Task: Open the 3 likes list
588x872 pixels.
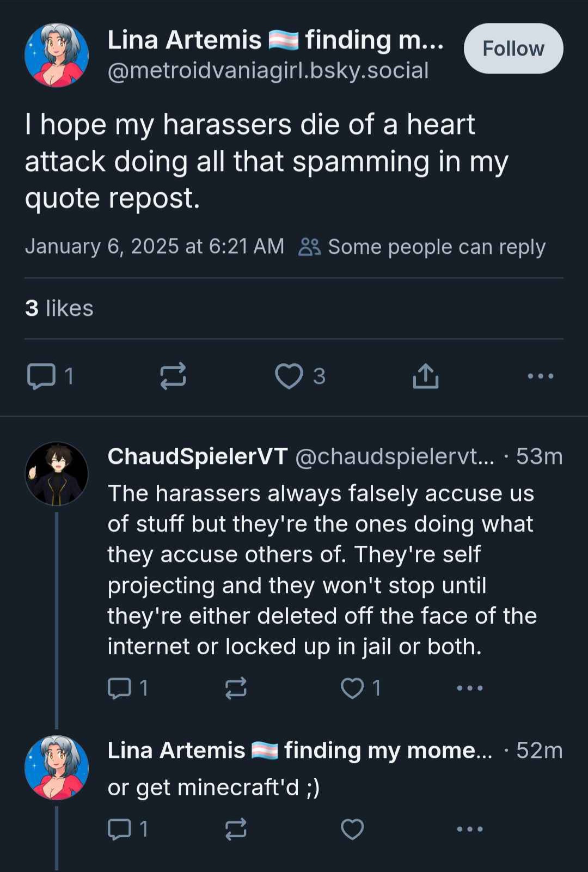Action: [x=59, y=308]
